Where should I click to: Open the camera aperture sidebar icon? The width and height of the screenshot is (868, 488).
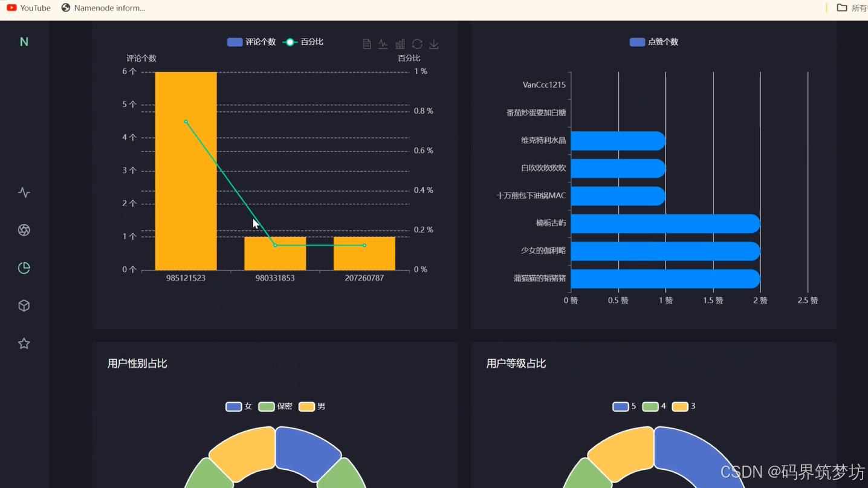coord(24,230)
